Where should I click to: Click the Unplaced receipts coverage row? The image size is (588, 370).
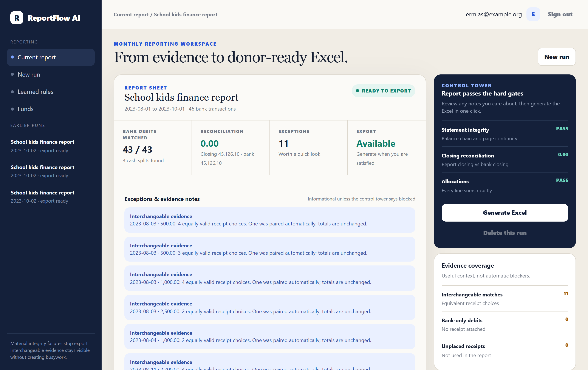505,350
